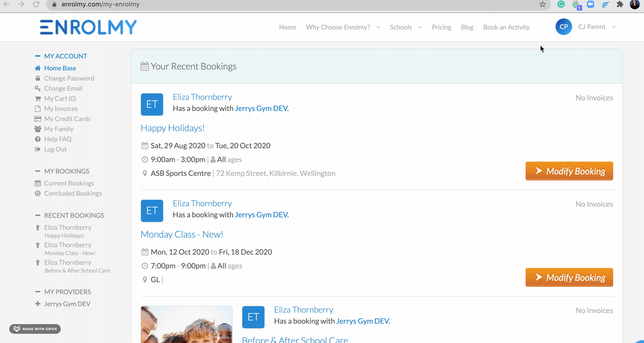Image resolution: width=644 pixels, height=343 pixels.
Task: Click the Chrome profile picture
Action: point(635,4)
